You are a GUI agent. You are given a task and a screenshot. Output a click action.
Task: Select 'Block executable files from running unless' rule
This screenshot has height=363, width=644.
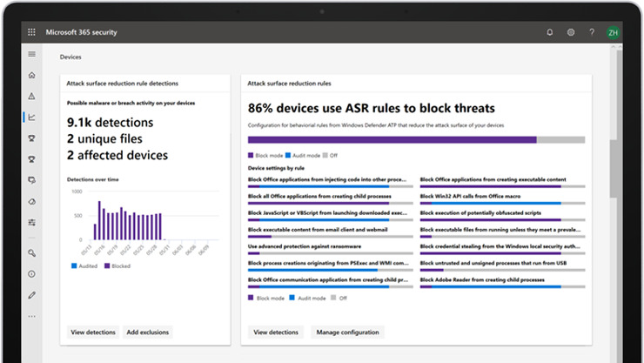[500, 230]
